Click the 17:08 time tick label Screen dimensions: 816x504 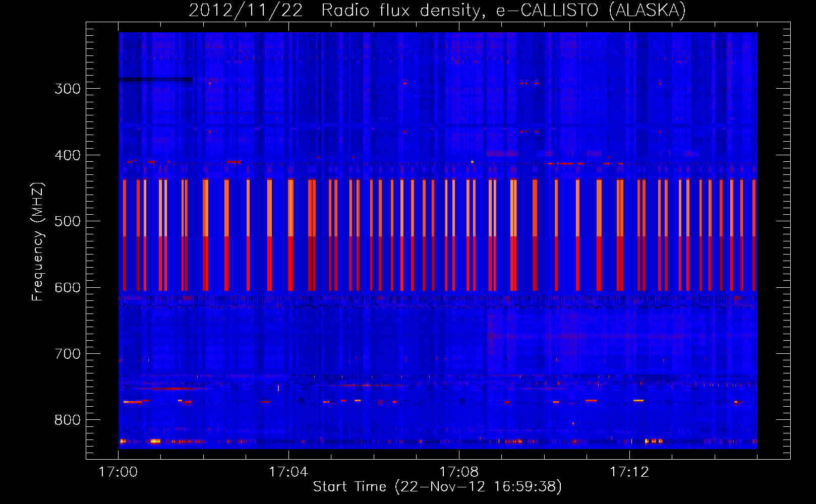coord(459,472)
